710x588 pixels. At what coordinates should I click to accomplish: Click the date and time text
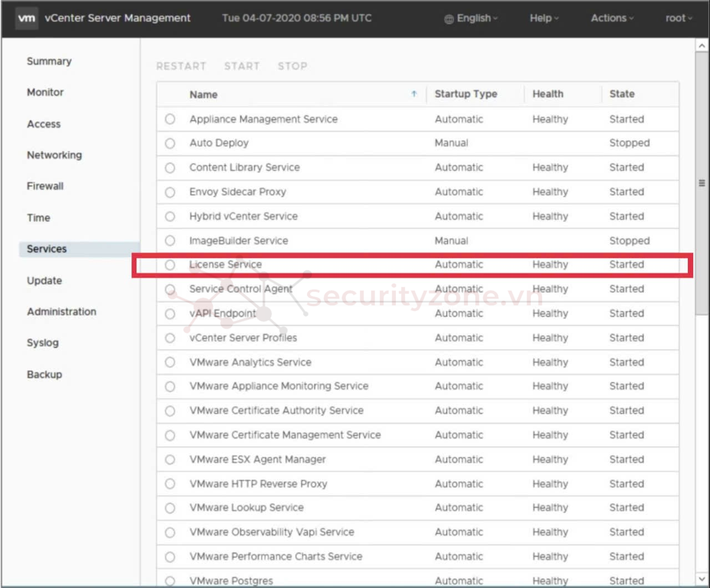tap(297, 18)
